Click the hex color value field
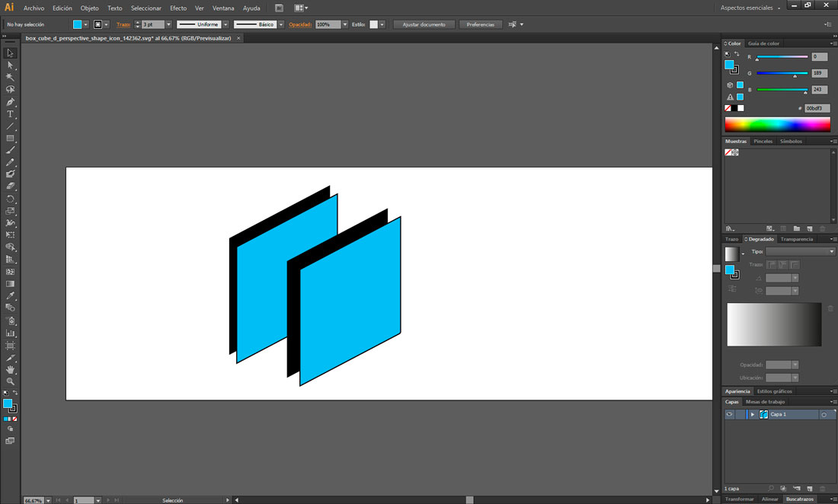The height and width of the screenshot is (504, 838). coord(817,108)
